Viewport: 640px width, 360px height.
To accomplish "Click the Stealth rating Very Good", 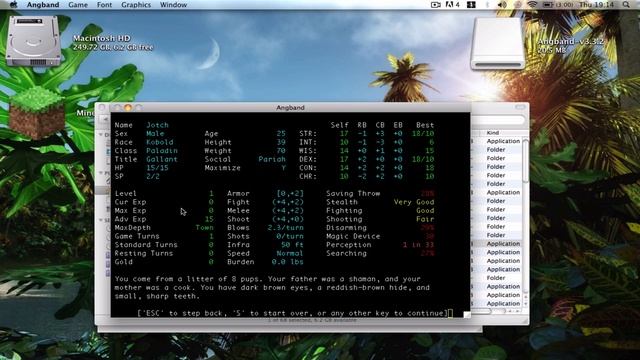I will point(414,202).
